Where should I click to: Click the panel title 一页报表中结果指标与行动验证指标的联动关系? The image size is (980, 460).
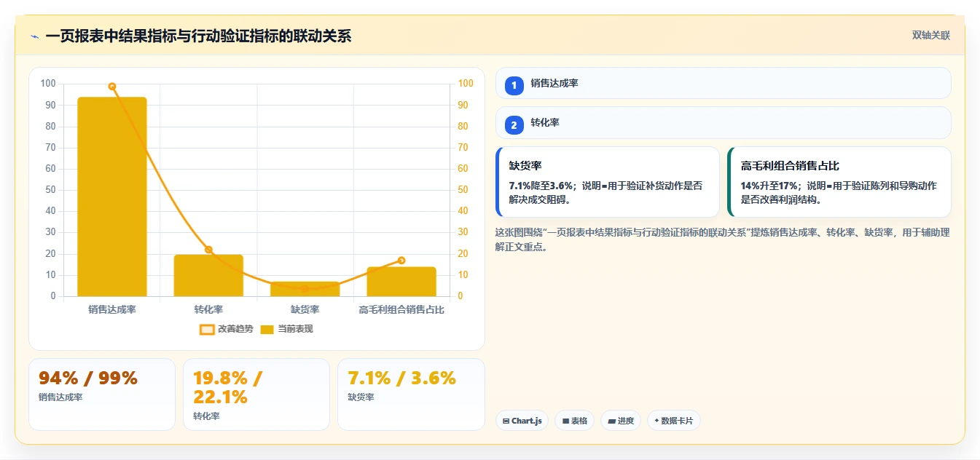[x=198, y=36]
